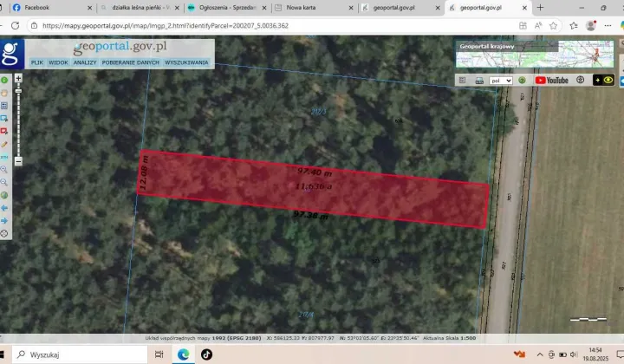Viewport: 624px width, 364px height.
Task: Open the pol language dropdown
Action: coord(500,81)
